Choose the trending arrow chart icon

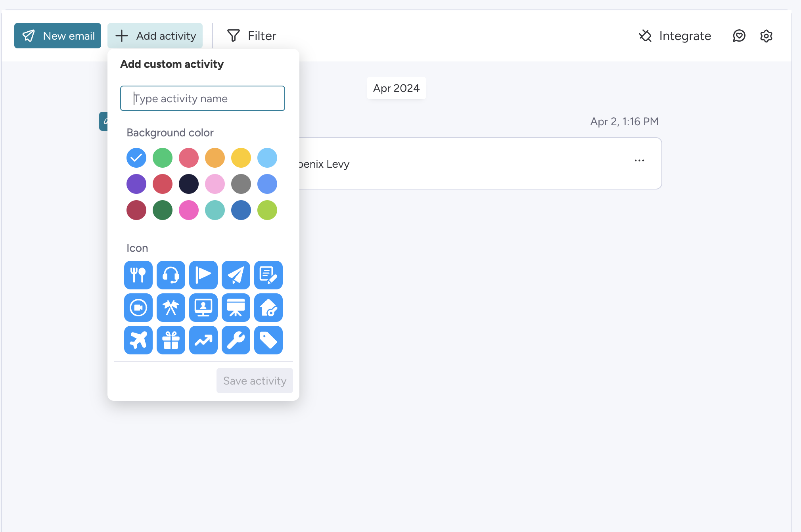point(203,340)
